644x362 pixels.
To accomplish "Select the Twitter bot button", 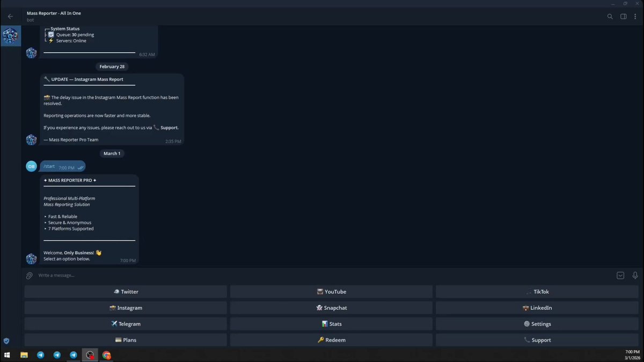I will [126, 292].
